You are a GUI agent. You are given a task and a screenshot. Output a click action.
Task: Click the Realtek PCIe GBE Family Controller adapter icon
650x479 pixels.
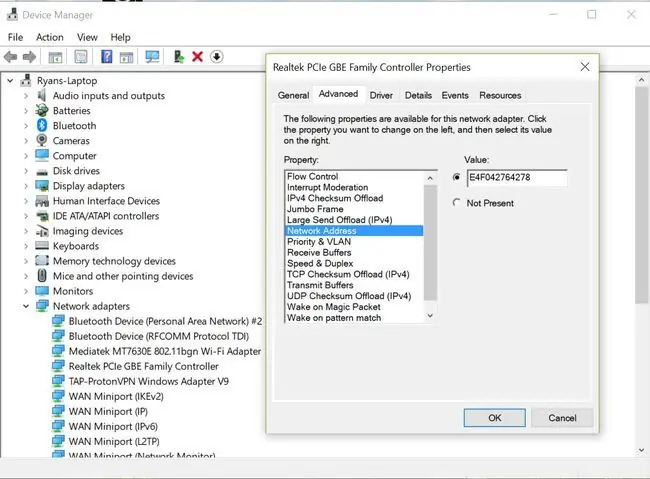coord(58,366)
